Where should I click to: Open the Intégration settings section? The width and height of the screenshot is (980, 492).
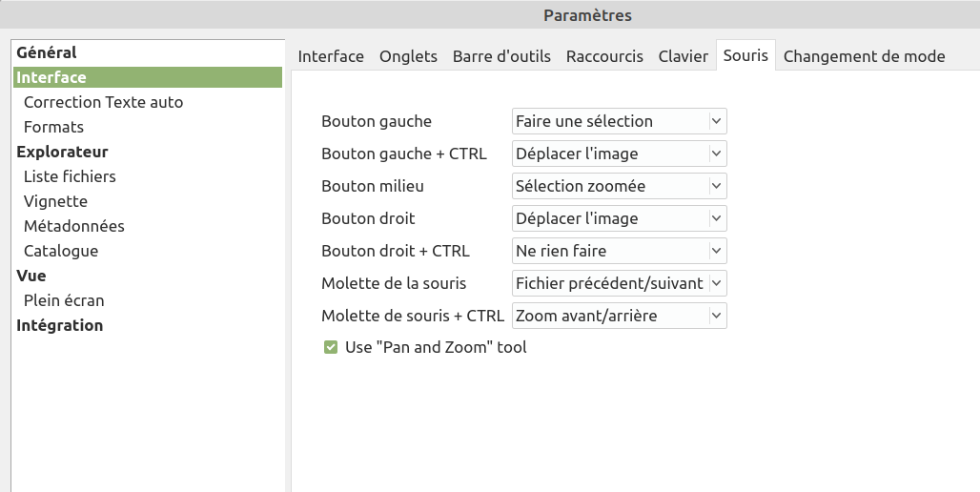click(59, 325)
